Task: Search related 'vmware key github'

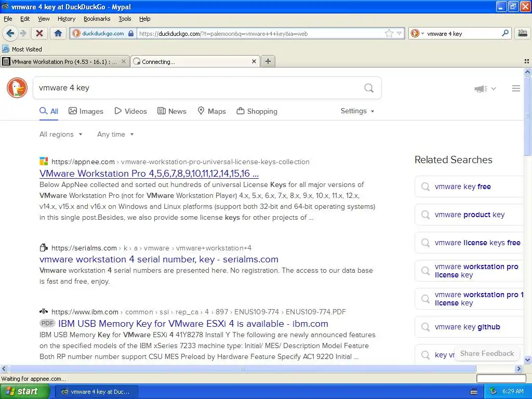Action: pos(469,327)
